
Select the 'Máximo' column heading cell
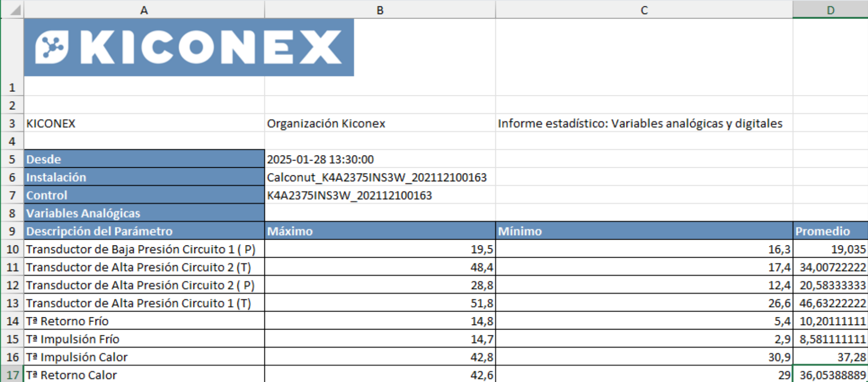pyautogui.click(x=380, y=231)
